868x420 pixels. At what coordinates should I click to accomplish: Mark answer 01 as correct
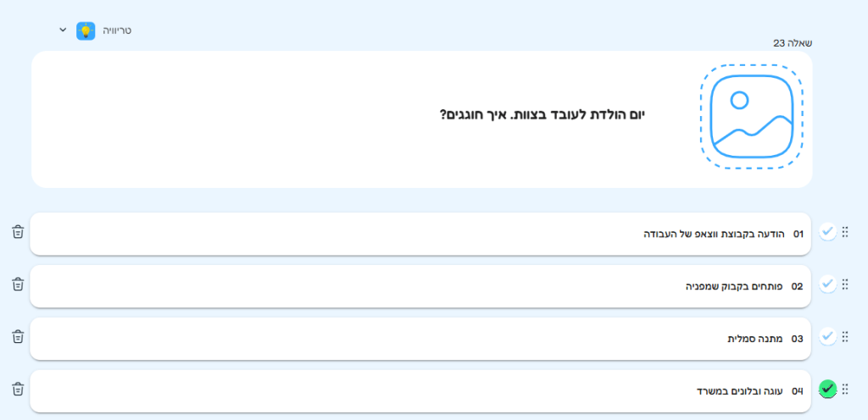coord(827,232)
